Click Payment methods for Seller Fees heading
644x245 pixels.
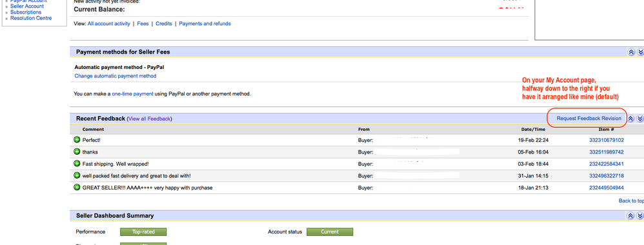(x=123, y=52)
